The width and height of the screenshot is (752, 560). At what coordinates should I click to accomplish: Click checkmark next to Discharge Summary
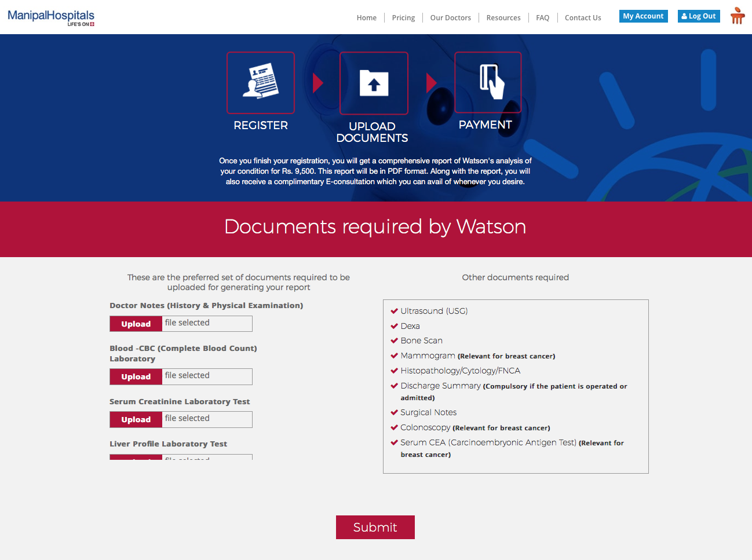(x=395, y=386)
